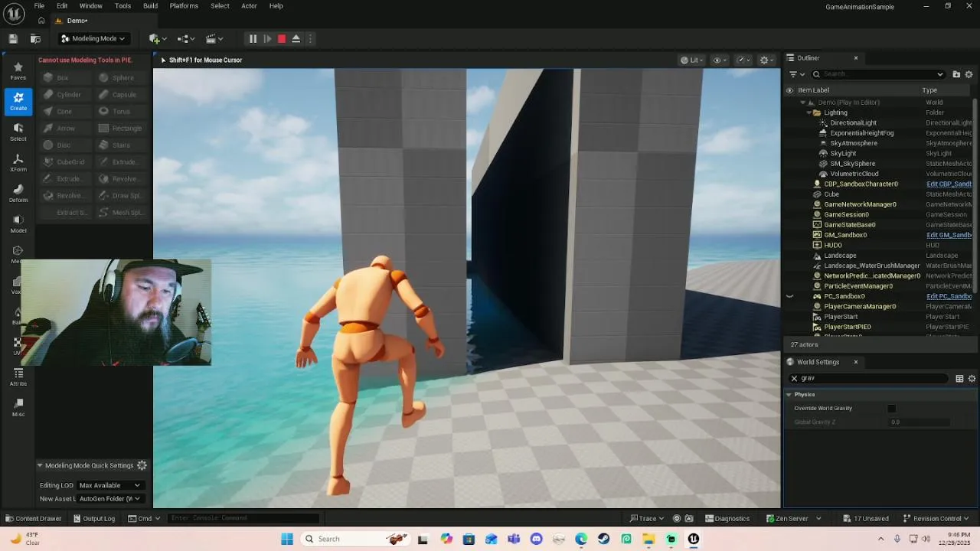Open the Content Drawer
The image size is (980, 551).
click(33, 518)
